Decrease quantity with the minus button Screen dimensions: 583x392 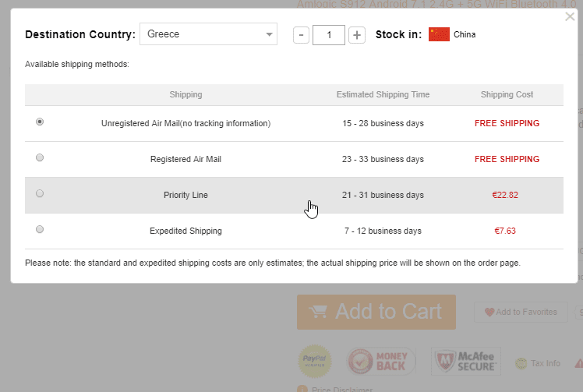(x=302, y=35)
